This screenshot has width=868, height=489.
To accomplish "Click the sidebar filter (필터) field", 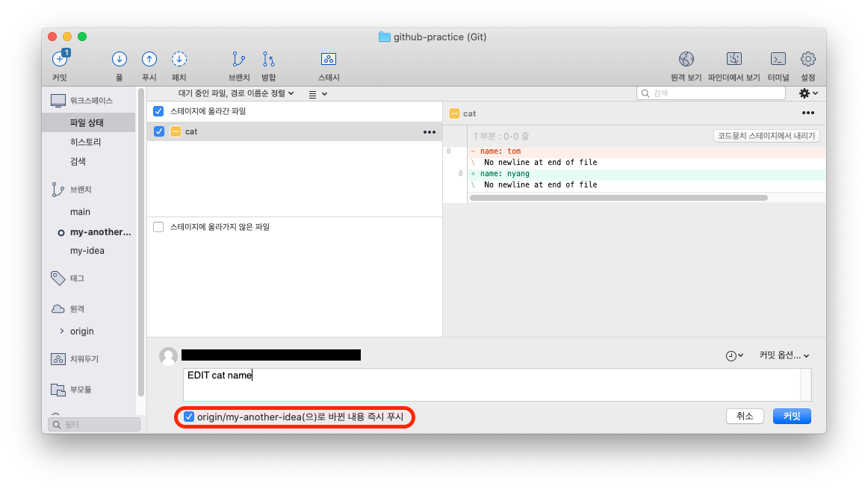I will [x=94, y=424].
